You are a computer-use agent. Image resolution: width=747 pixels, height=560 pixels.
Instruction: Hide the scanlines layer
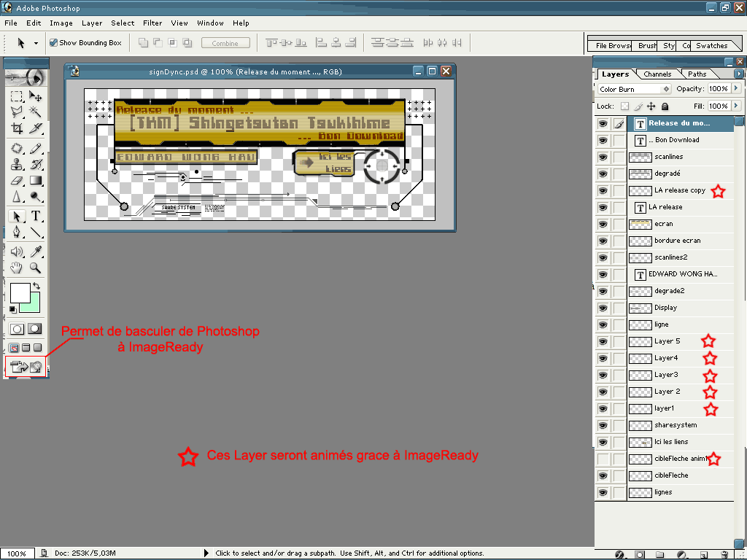[603, 157]
